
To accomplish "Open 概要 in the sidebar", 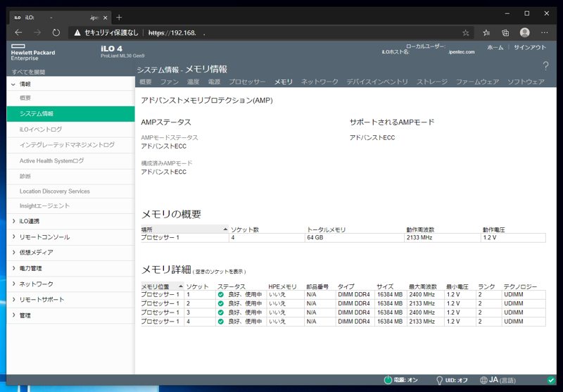I will [x=70, y=98].
